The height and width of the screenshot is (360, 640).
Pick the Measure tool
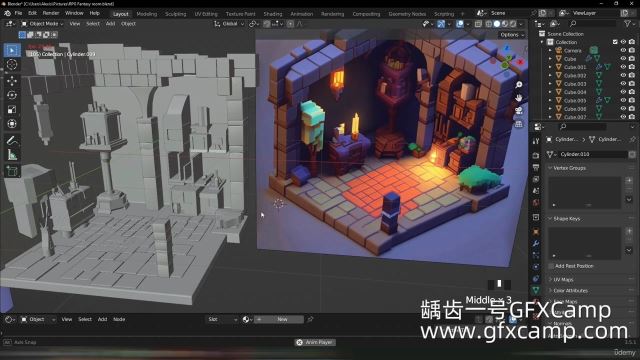coord(12,155)
